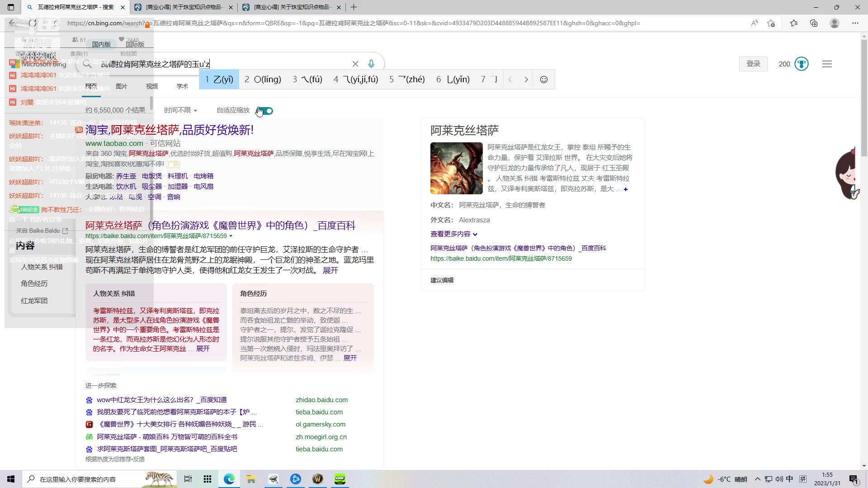Image resolution: width=868 pixels, height=488 pixels.
Task: Open File Explorer on the taskbar
Action: [251, 479]
